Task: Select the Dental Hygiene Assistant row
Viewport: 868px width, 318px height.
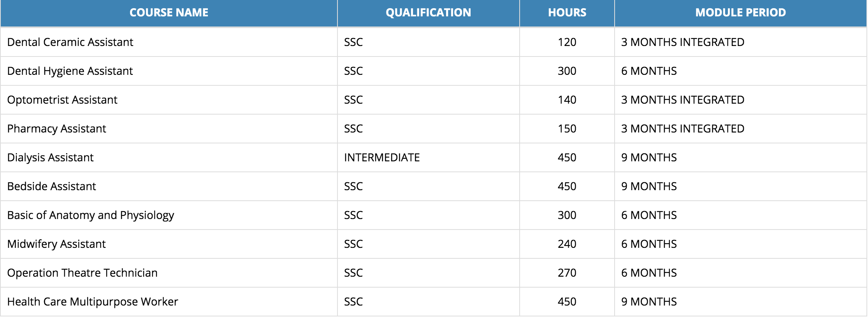Action: coord(70,71)
